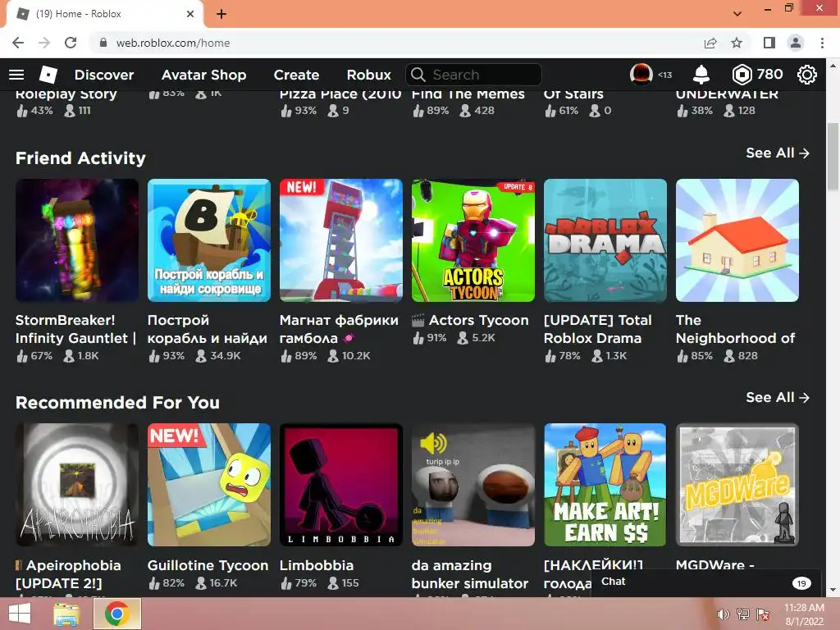Image resolution: width=840 pixels, height=630 pixels.
Task: Click Guillotine Tycoon title link
Action: point(208,566)
